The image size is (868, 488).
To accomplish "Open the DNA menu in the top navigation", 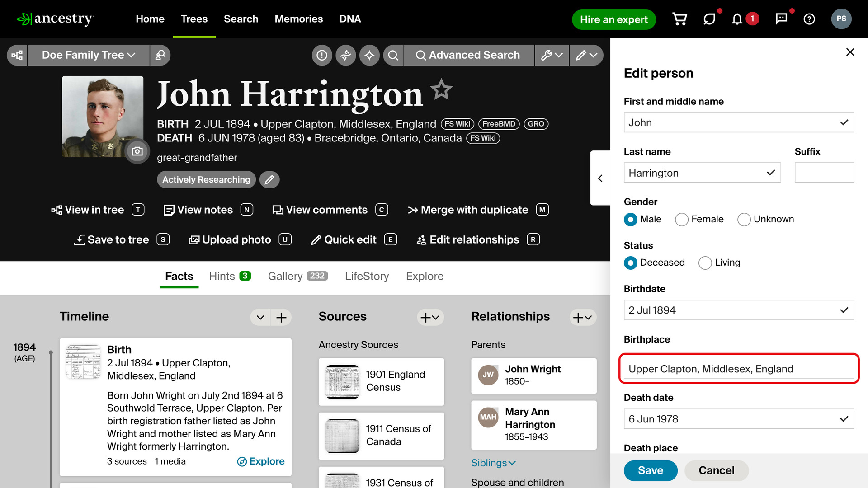I will 350,19.
